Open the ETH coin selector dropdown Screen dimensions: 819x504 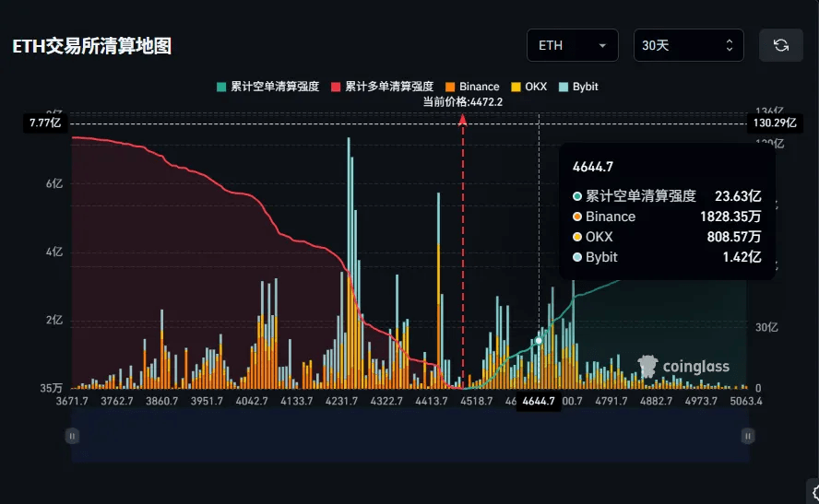coord(573,45)
